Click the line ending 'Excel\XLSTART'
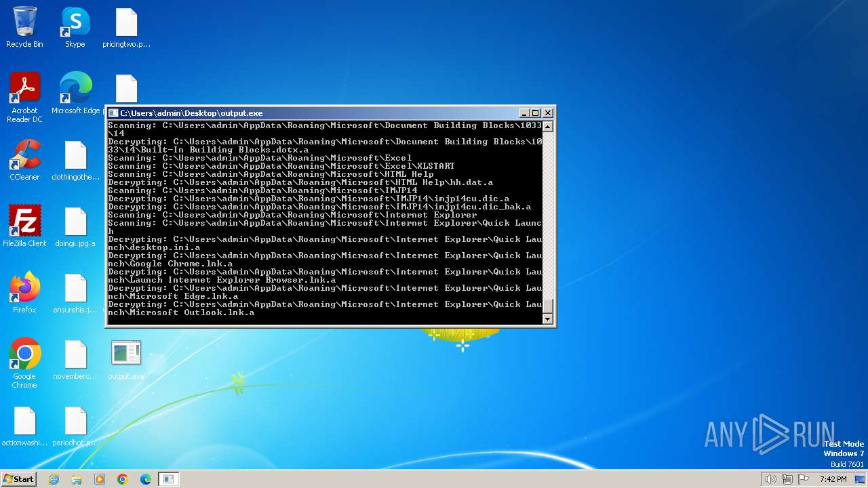Screen dimensions: 868x488 coord(281,166)
